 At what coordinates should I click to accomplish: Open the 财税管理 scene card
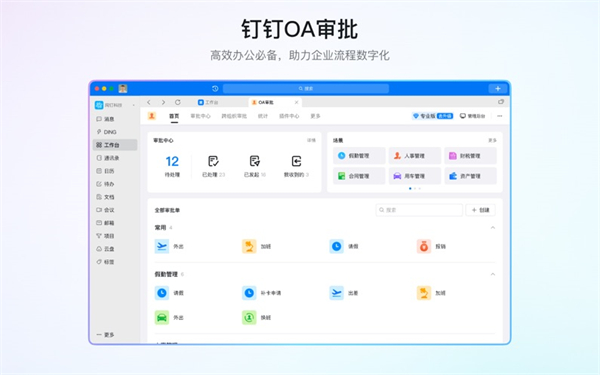470,156
